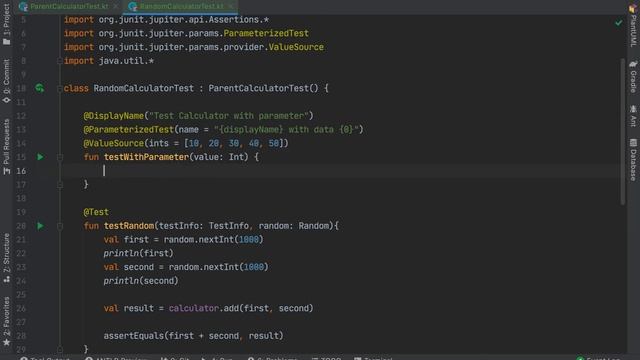Click println(second) statement

click(x=141, y=281)
